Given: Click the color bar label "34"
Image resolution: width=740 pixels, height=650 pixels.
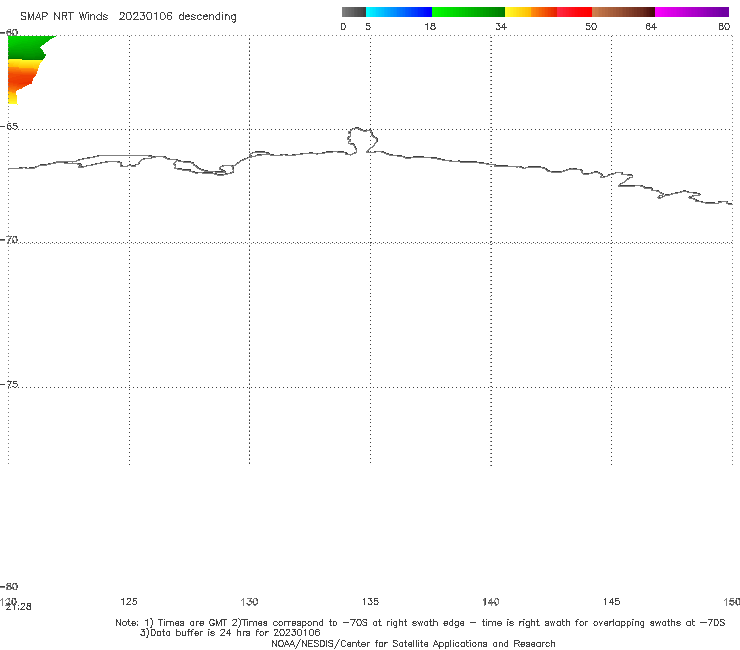Looking at the screenshot, I should coord(501,26).
